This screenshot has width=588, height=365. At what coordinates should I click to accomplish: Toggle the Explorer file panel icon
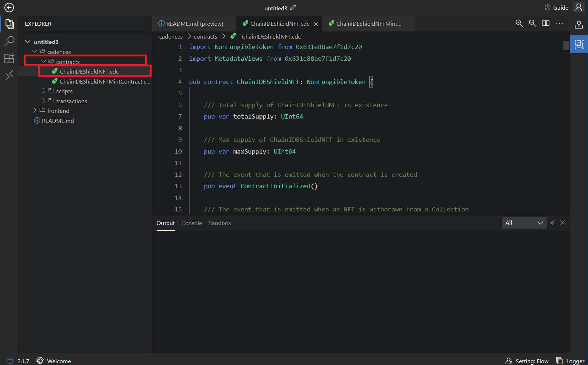9,24
